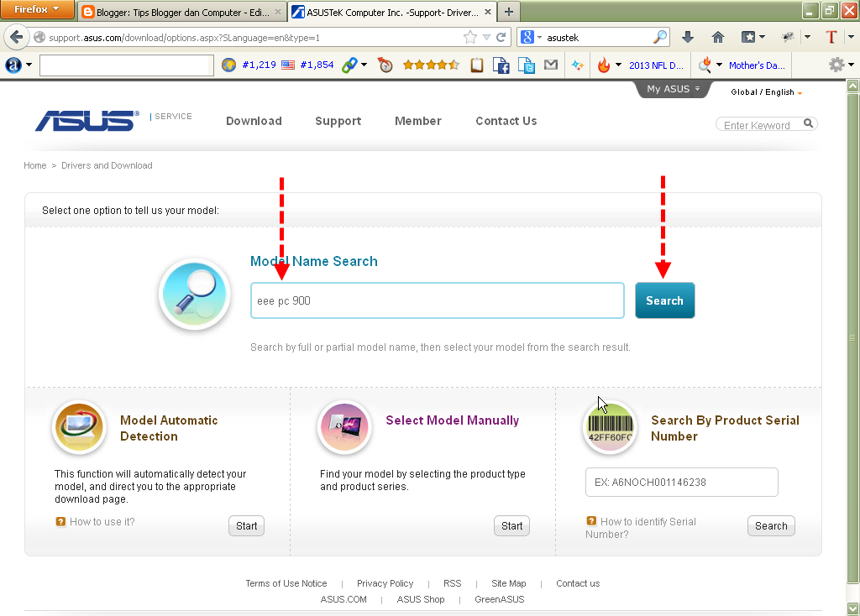
Task: Click the Alexa toolbar logo icon
Action: 13,65
